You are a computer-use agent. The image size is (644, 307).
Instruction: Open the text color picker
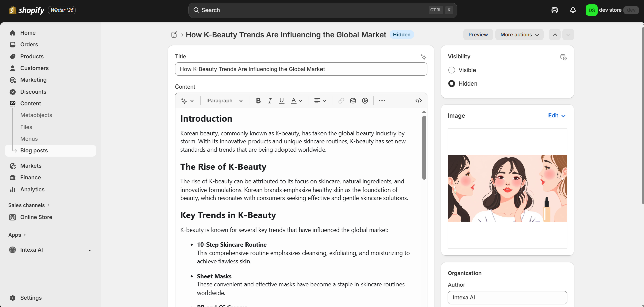(x=296, y=101)
